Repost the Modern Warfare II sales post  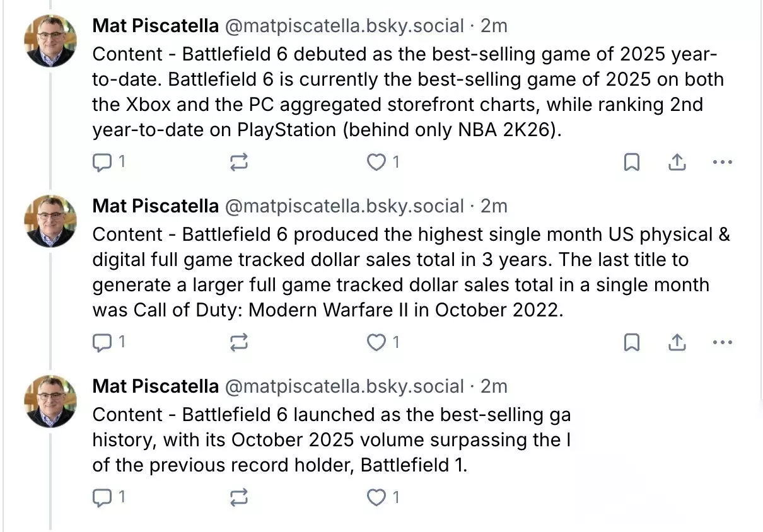[239, 342]
